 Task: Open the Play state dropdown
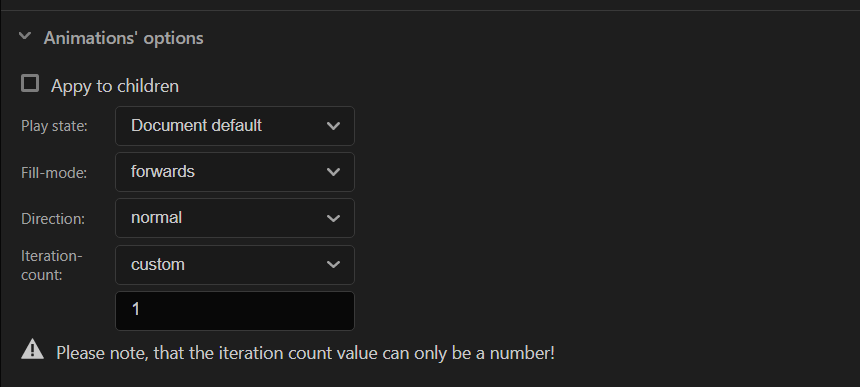[235, 126]
